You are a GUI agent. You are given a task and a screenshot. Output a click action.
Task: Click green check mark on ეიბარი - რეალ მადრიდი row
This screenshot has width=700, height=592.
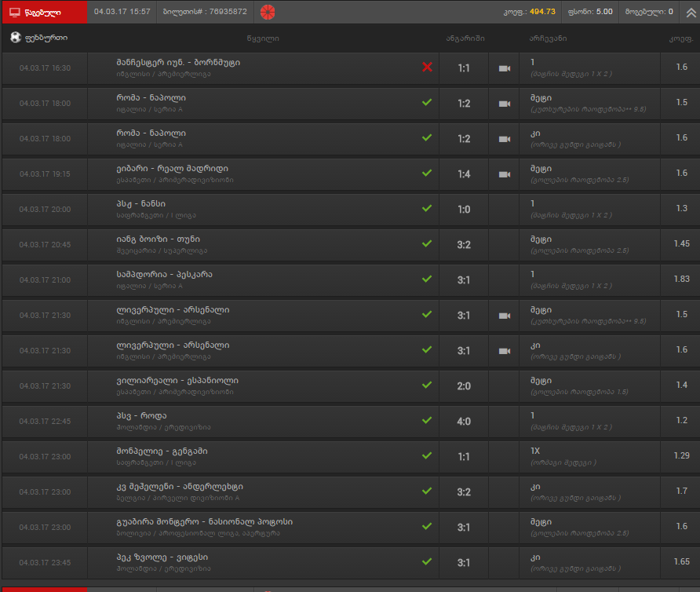(x=427, y=173)
